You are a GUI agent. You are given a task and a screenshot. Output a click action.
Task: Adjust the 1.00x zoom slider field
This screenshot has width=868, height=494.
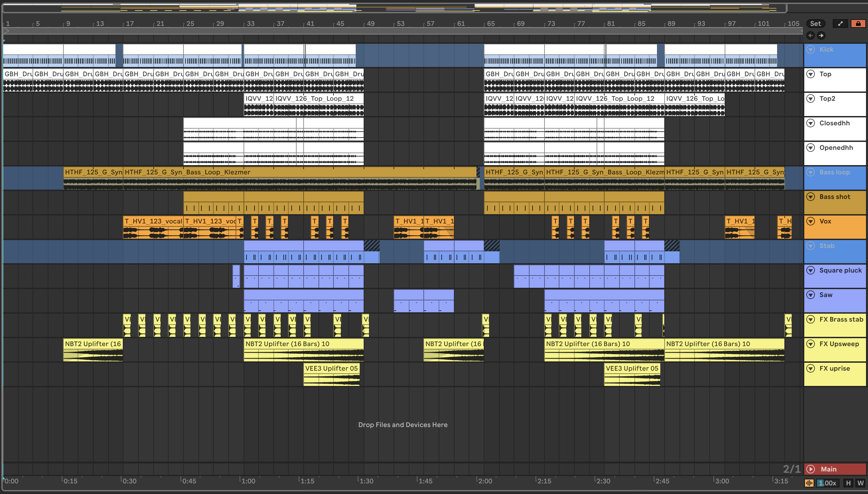[x=828, y=483]
